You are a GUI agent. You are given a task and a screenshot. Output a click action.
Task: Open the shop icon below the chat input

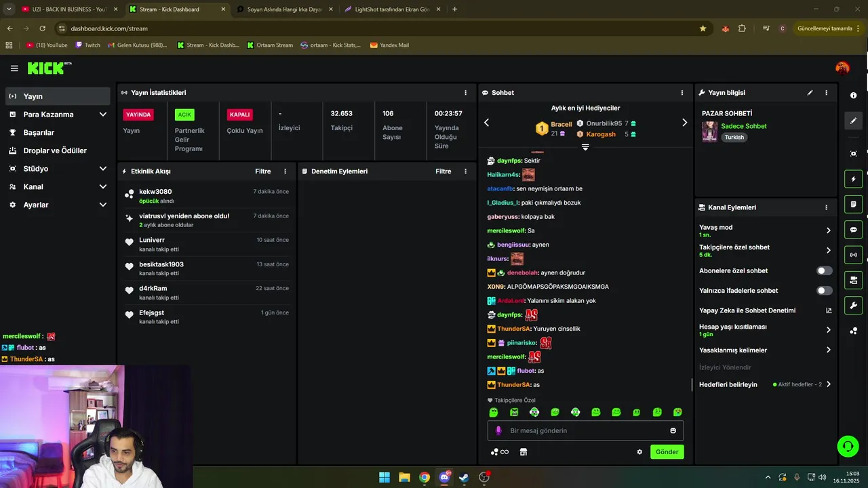(x=524, y=452)
